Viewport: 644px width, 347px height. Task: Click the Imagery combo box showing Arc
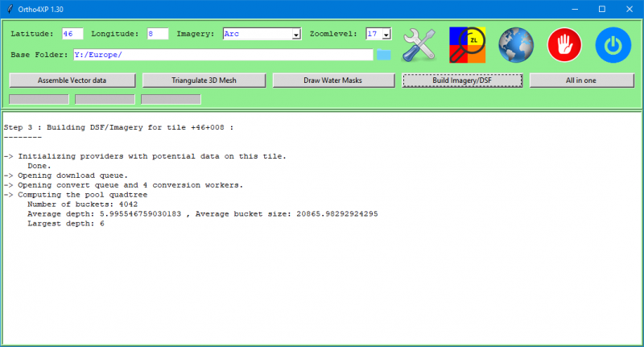point(262,34)
